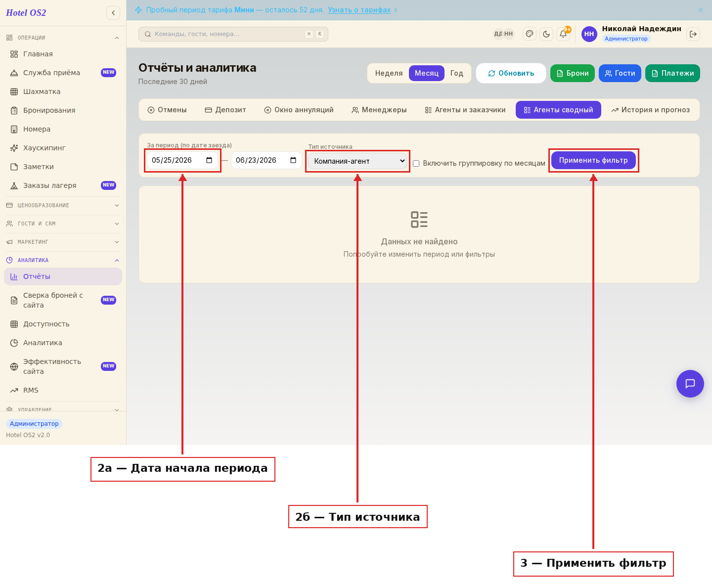Switch to the Менеджеры tab
Image resolution: width=712 pixels, height=588 pixels.
379,110
